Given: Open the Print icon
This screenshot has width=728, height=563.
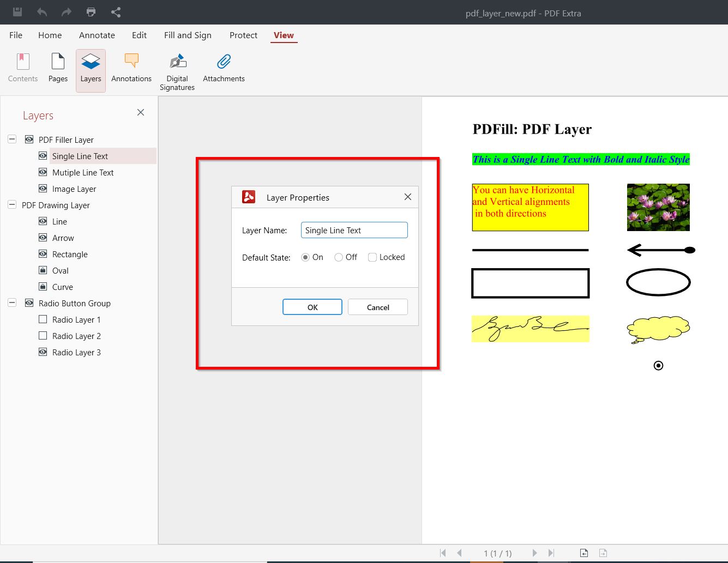Looking at the screenshot, I should tap(91, 12).
